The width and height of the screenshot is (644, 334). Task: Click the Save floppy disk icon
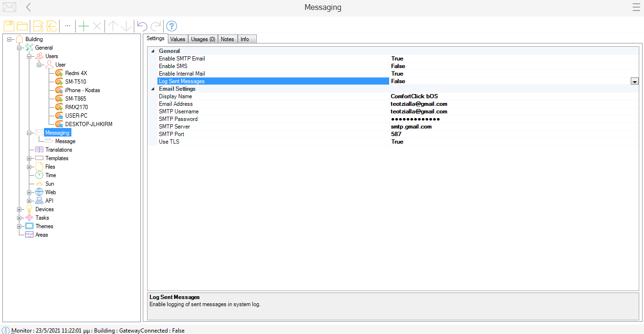[9, 26]
